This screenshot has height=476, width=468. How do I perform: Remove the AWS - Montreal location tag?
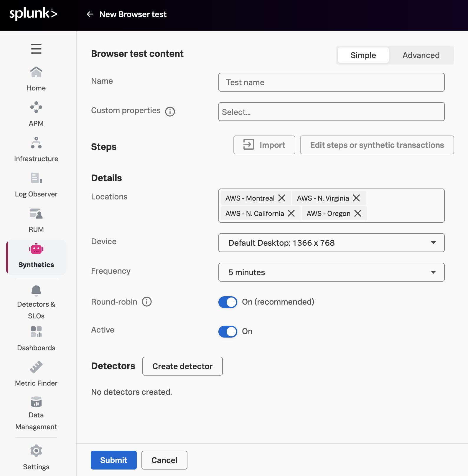click(x=282, y=198)
